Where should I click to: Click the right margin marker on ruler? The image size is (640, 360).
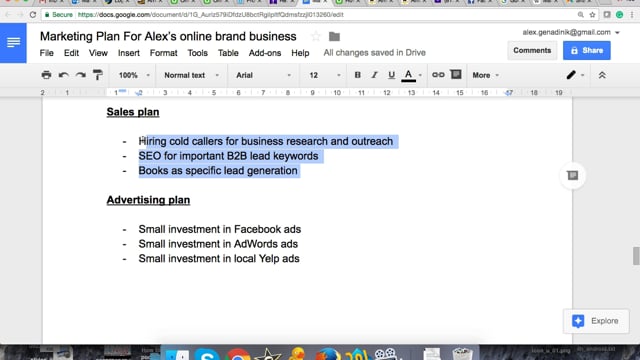coord(508,93)
